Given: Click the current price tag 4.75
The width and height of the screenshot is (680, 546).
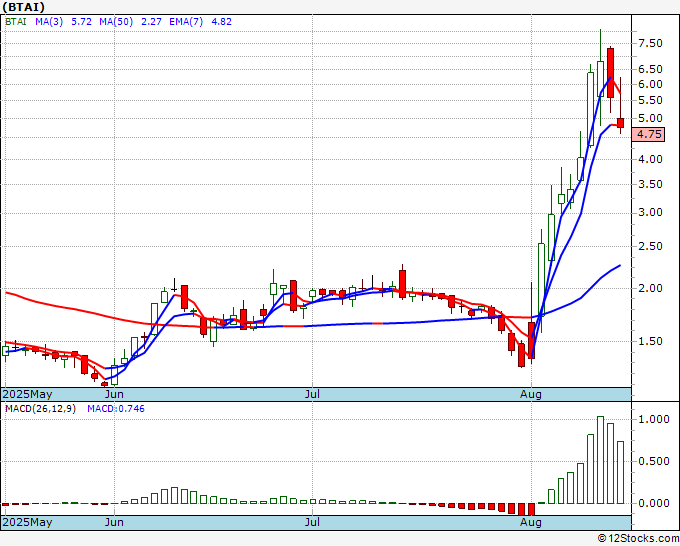Looking at the screenshot, I should coord(648,134).
